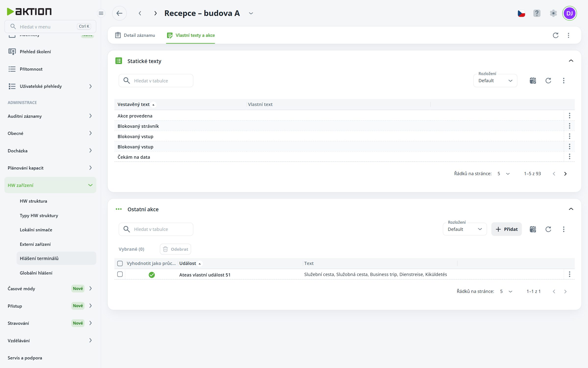The height and width of the screenshot is (368, 588).
Task: Open top tab bar kebab menu
Action: click(568, 35)
